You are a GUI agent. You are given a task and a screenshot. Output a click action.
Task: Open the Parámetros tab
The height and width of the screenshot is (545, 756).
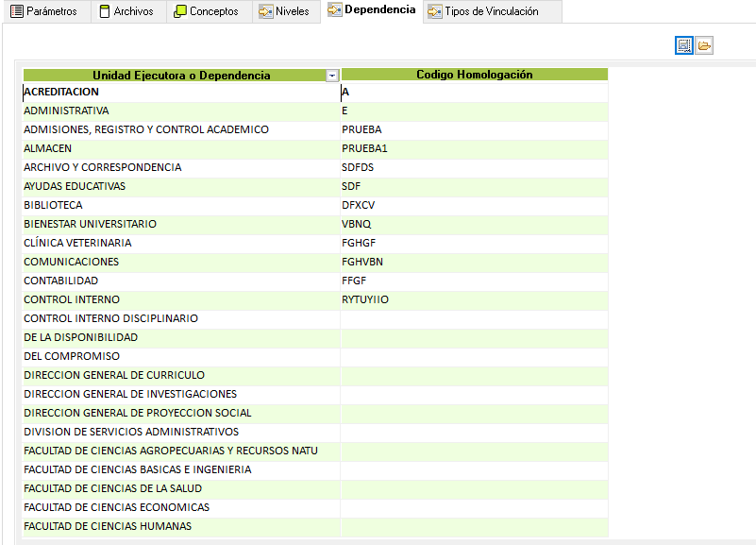tap(44, 11)
